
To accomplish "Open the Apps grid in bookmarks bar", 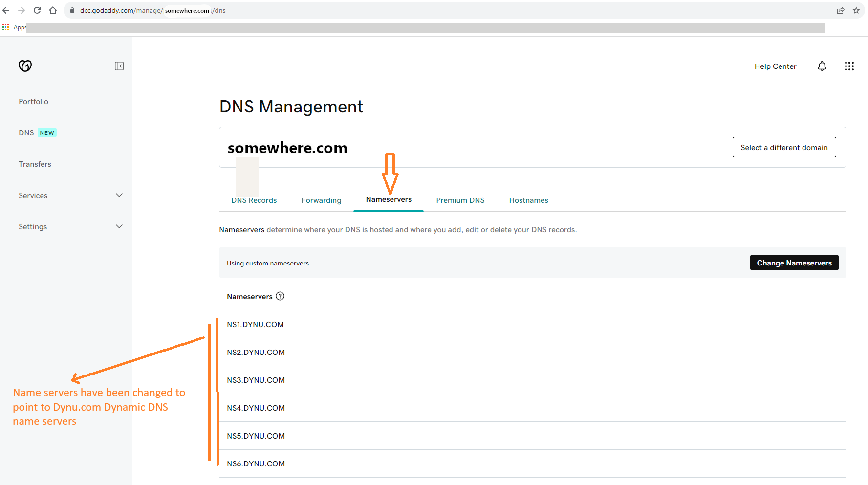I will pyautogui.click(x=6, y=27).
